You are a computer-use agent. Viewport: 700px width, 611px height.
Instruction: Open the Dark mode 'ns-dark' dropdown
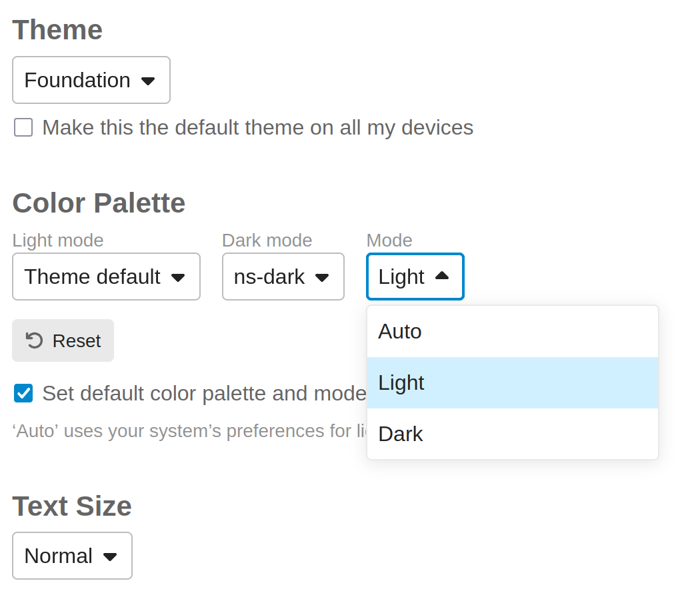(x=283, y=277)
